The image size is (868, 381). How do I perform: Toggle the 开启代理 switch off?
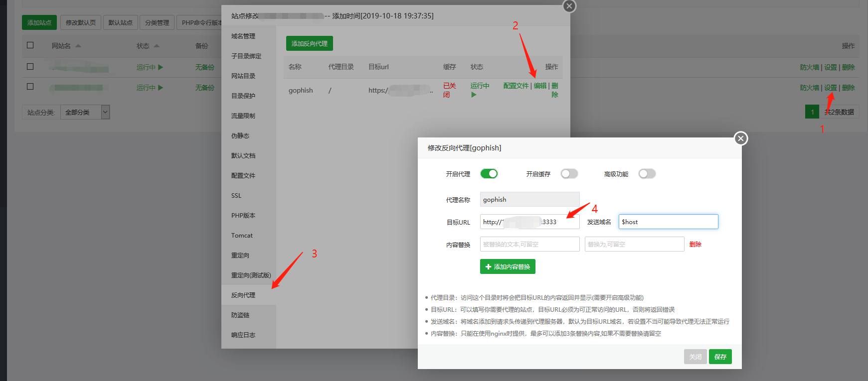(x=489, y=173)
